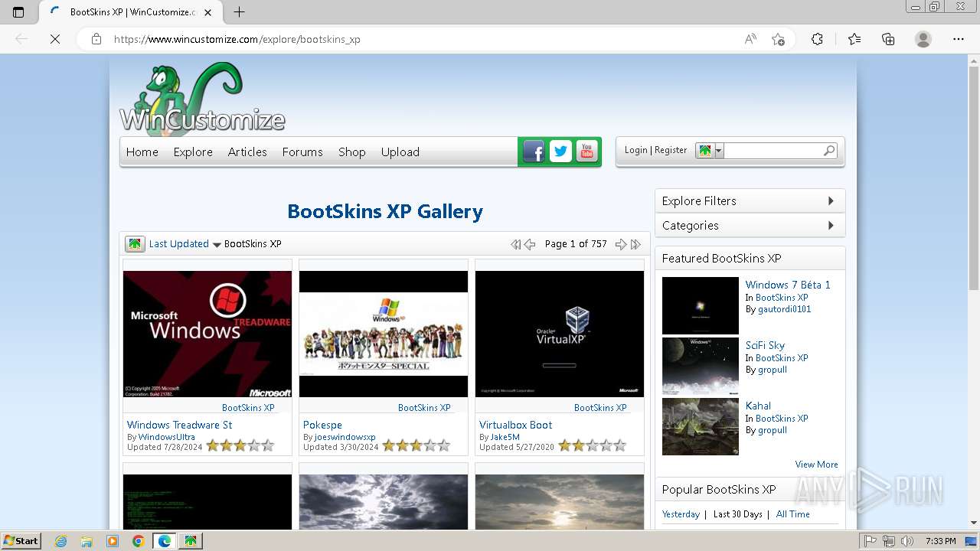The width and height of the screenshot is (980, 551).
Task: Expand the Explore Filters panel
Action: [750, 201]
